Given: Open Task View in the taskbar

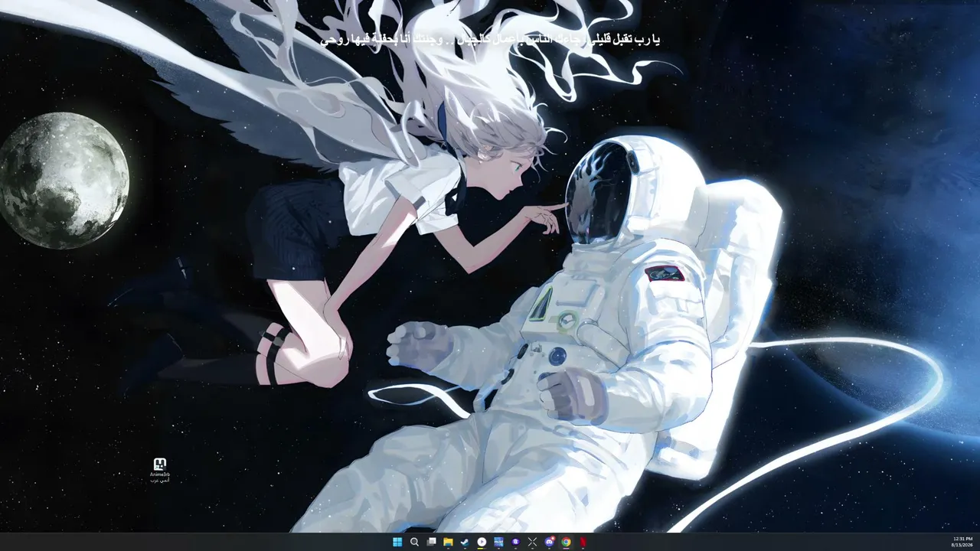Looking at the screenshot, I should coord(431,542).
